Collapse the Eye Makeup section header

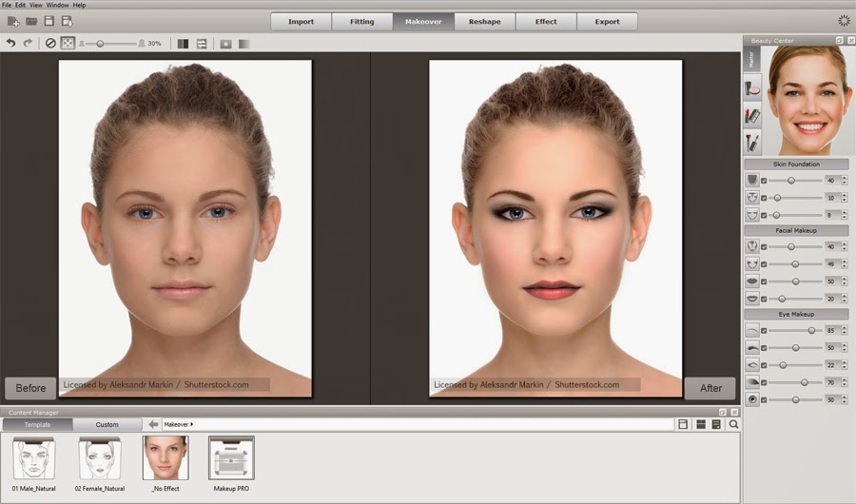point(795,314)
